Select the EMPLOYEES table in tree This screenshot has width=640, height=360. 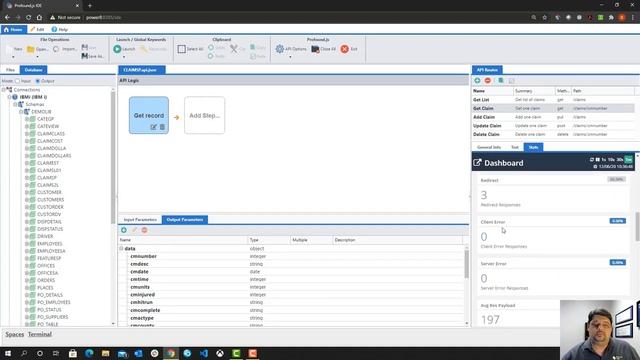49,244
